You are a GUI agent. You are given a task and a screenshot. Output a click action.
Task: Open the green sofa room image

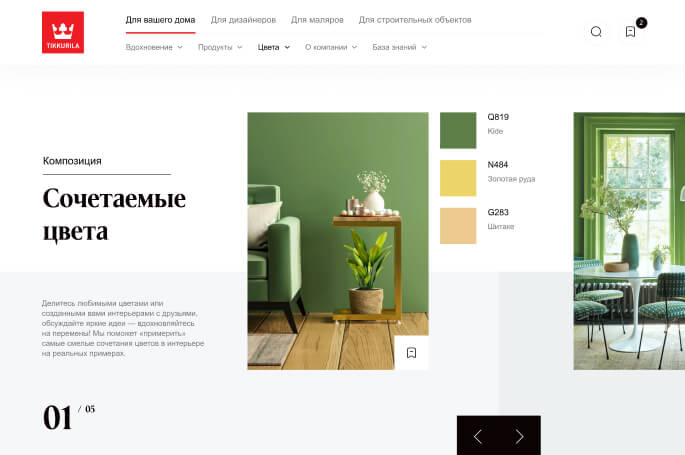338,241
